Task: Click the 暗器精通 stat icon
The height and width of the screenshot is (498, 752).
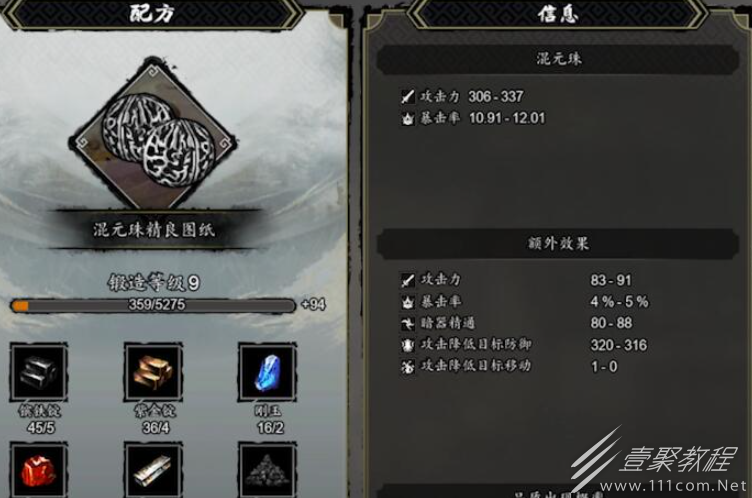Action: click(408, 323)
